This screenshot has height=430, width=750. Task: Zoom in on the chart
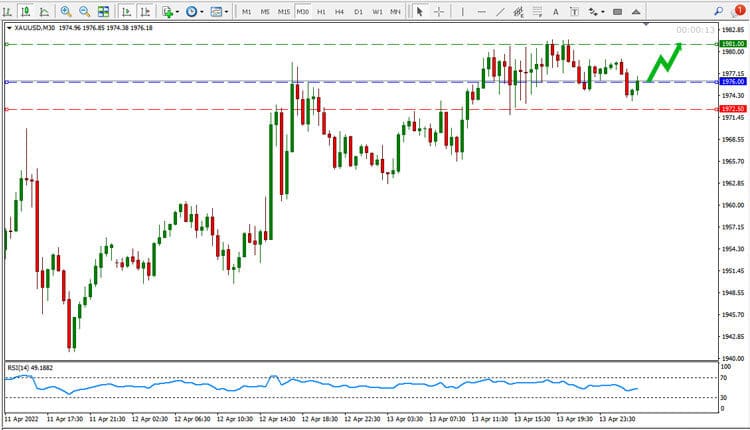click(x=66, y=12)
